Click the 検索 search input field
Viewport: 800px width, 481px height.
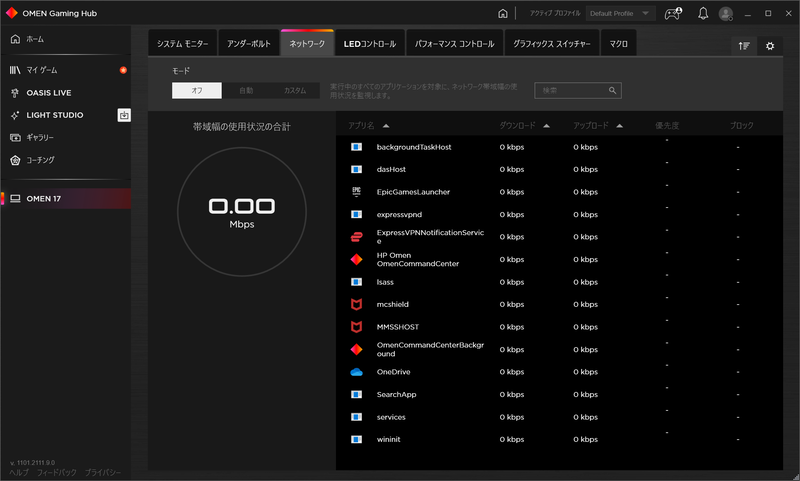click(x=578, y=90)
